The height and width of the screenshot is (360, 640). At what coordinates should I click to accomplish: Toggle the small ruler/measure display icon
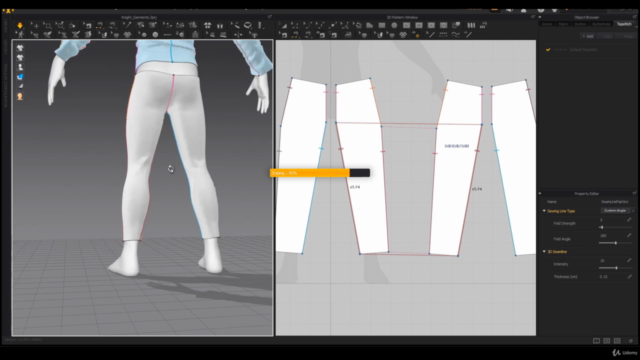tap(20, 86)
